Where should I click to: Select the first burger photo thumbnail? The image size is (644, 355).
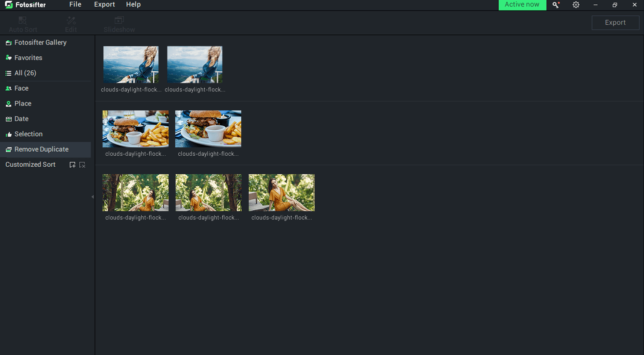point(136,129)
